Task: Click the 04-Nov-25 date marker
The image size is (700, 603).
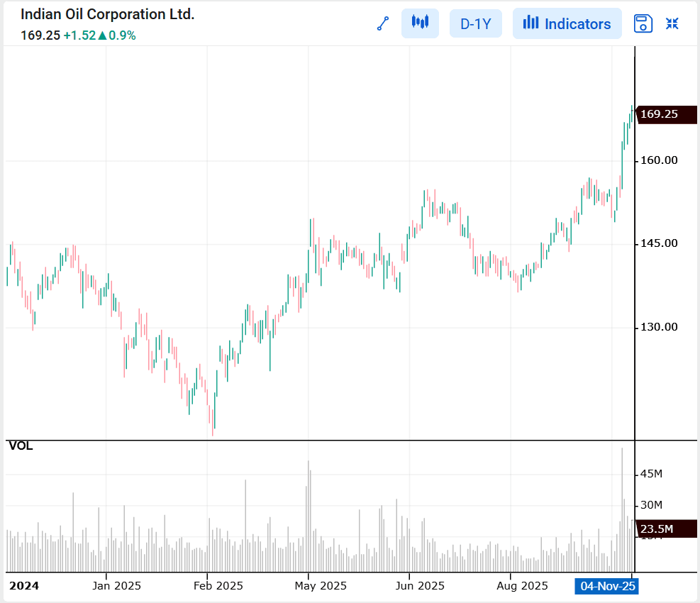Action: (x=607, y=586)
